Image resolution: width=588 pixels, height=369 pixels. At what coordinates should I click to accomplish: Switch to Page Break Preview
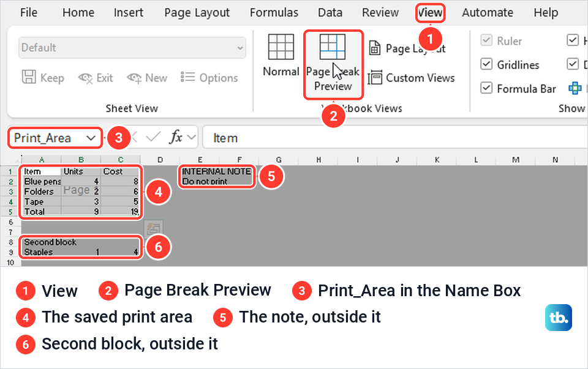(x=333, y=64)
